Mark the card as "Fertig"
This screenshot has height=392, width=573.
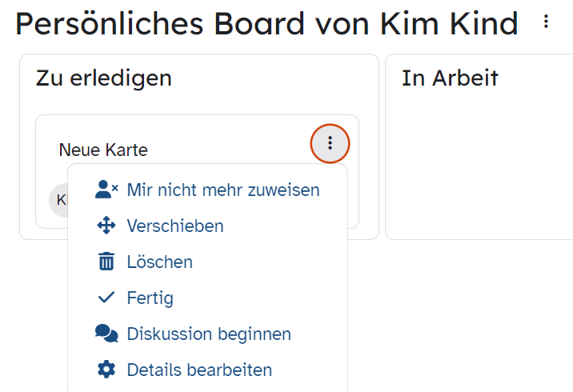pyautogui.click(x=207, y=298)
